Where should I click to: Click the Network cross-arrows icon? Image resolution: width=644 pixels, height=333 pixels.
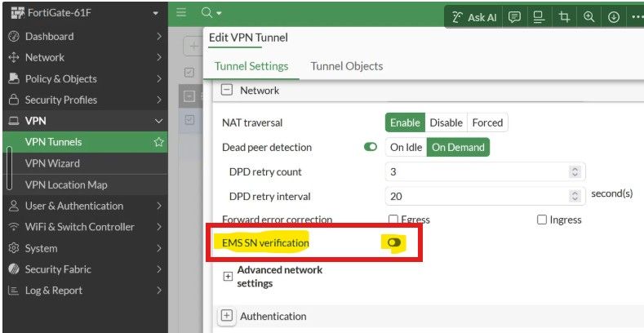14,57
